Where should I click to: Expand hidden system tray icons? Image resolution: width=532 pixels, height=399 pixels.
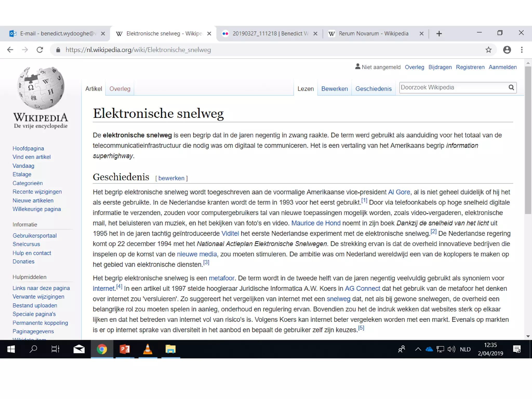(418, 349)
